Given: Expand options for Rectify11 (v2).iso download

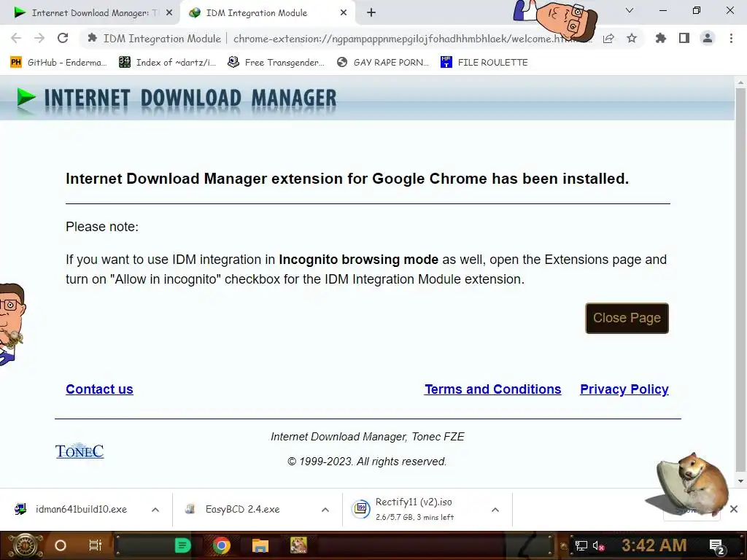Looking at the screenshot, I should pos(495,510).
